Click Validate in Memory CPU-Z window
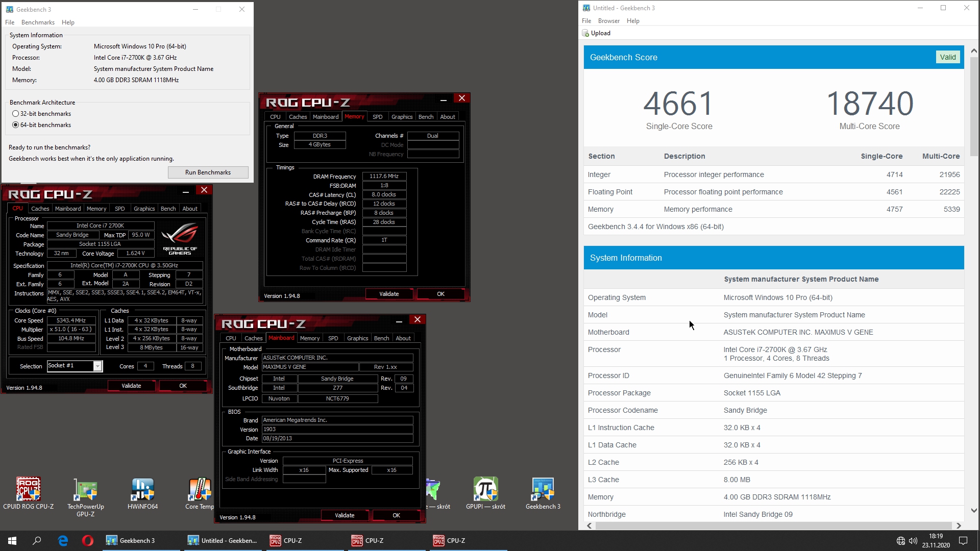The height and width of the screenshot is (551, 980). point(389,294)
